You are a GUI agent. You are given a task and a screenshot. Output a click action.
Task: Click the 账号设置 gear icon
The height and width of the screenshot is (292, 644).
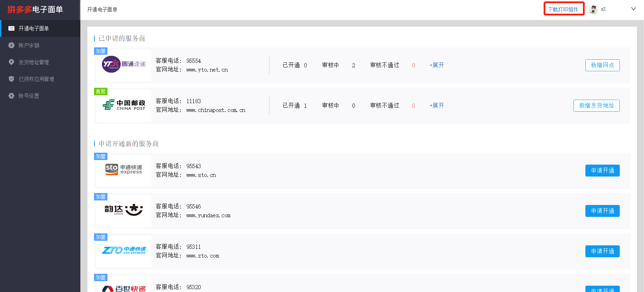pos(11,96)
